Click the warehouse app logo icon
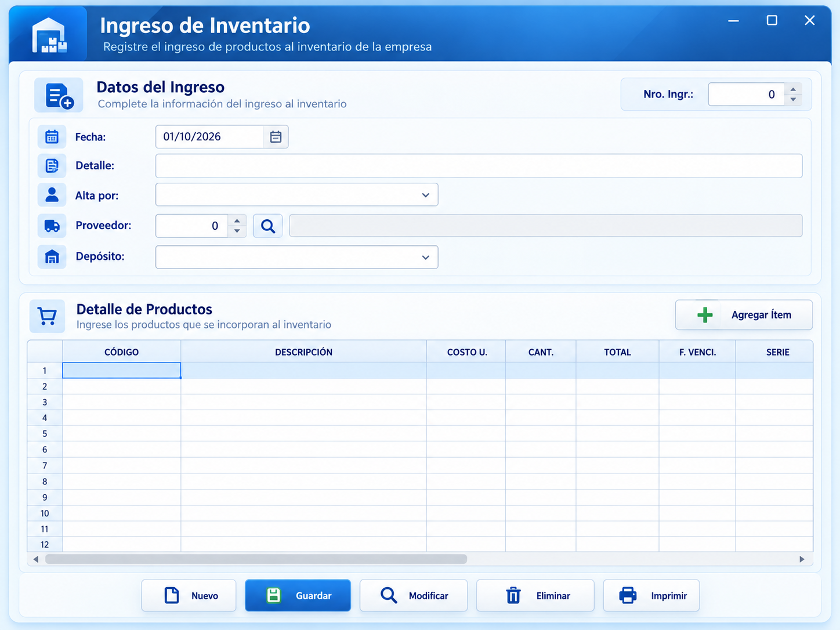The height and width of the screenshot is (630, 840). pos(49,35)
